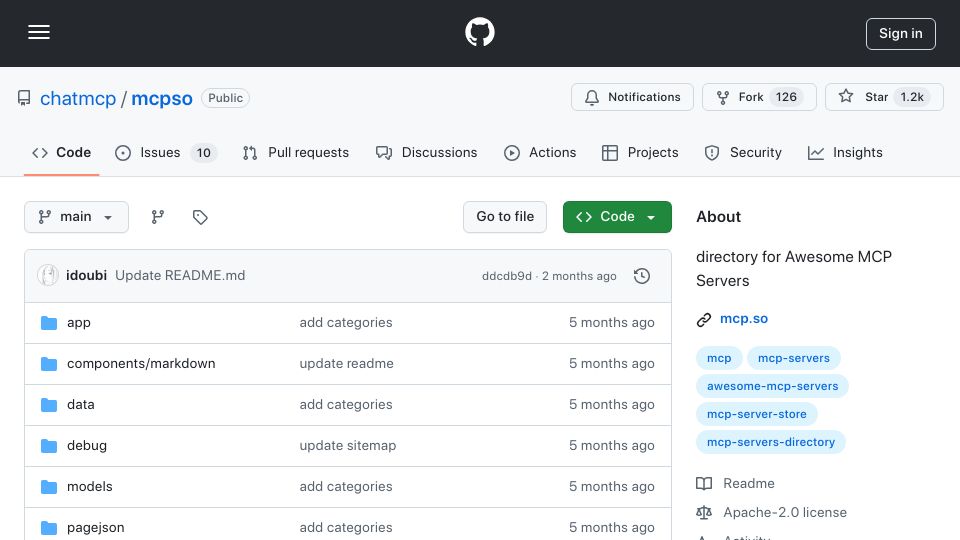
Task: Open the Issues tab
Action: click(x=165, y=152)
